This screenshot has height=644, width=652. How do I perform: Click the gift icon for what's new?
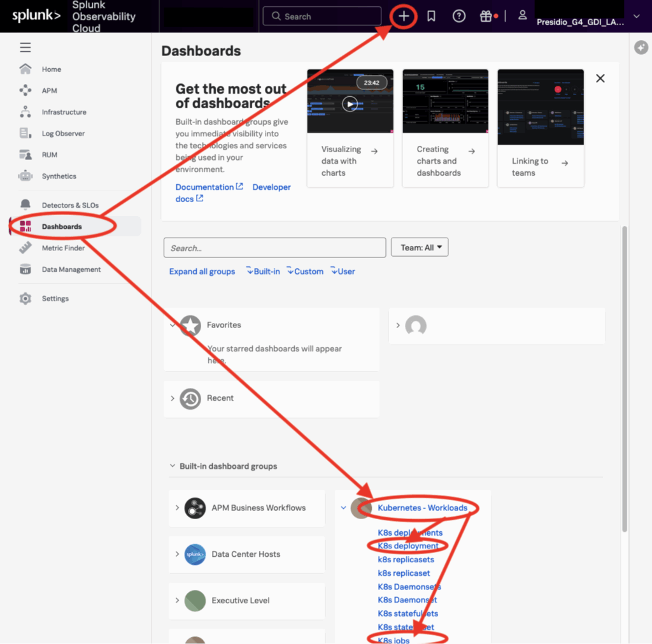(486, 16)
